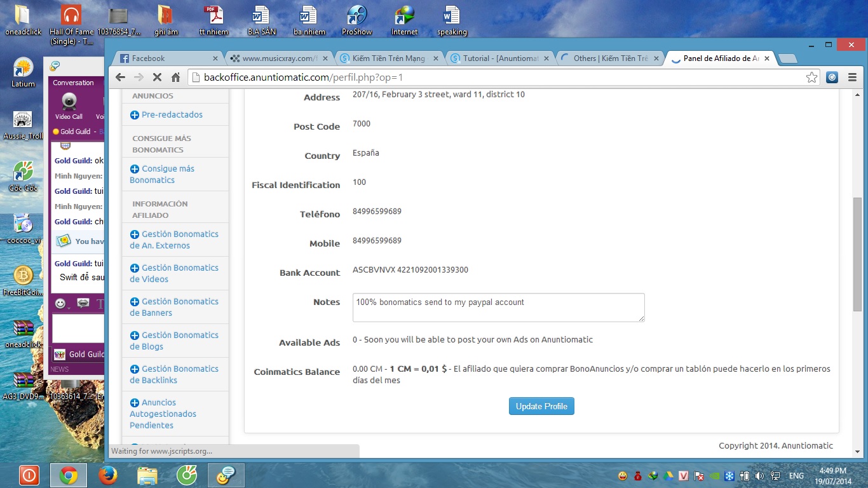868x488 pixels.
Task: Switch to the Kiếm Tiền Trên Mạng tab
Action: tap(389, 58)
